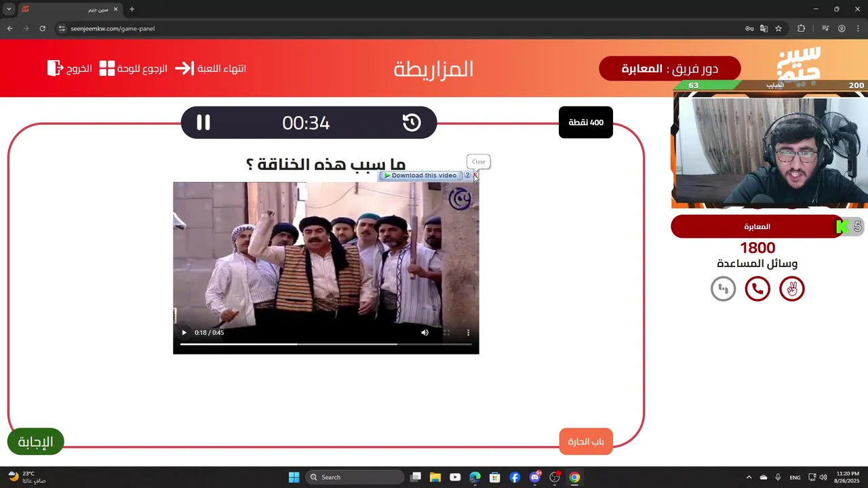Click the باب الحارة category tag

(586, 442)
